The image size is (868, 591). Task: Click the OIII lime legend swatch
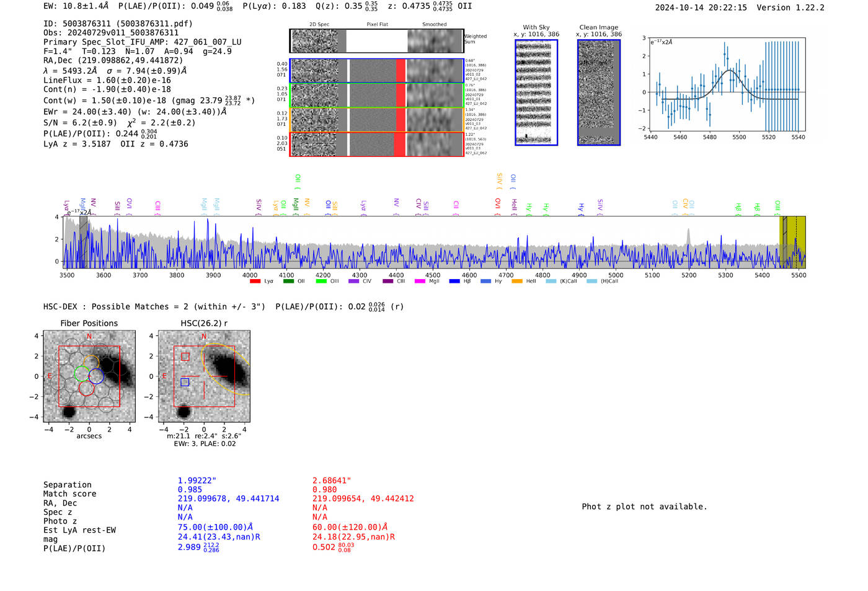[x=321, y=282]
